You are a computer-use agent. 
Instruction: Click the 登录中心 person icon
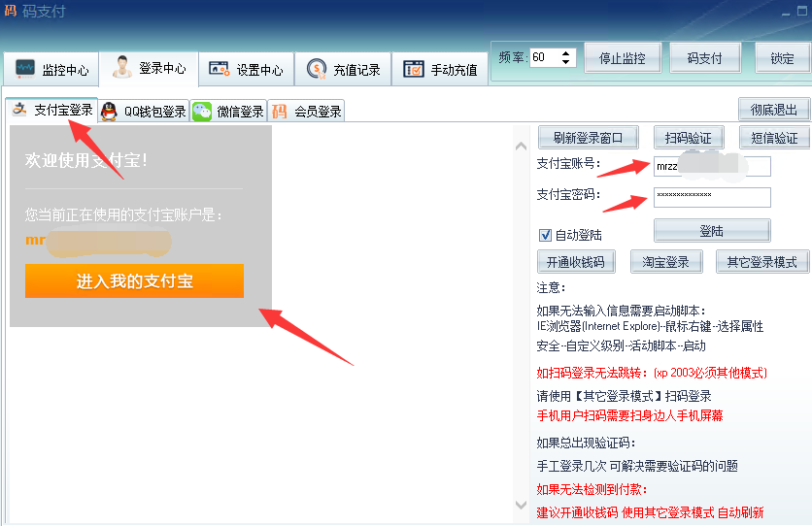121,68
